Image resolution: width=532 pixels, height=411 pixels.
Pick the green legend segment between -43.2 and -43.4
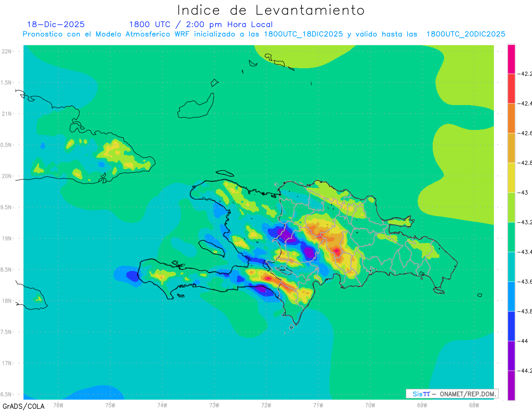(x=511, y=237)
